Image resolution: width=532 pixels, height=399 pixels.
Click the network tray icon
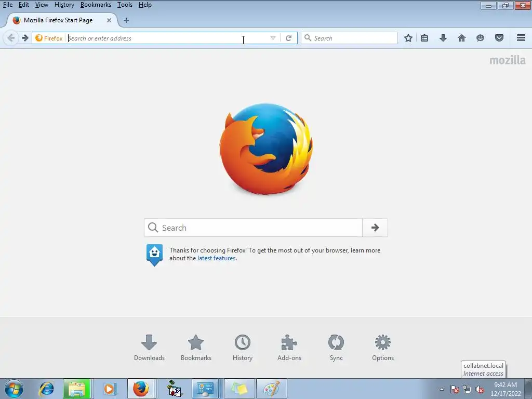467,389
